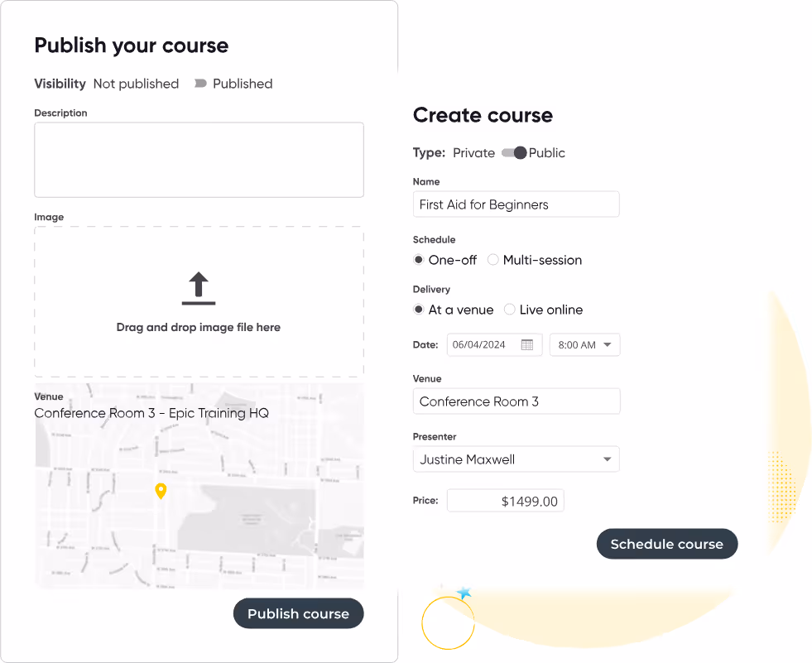Click inside the Description text area
The height and width of the screenshot is (663, 812).
tap(198, 158)
